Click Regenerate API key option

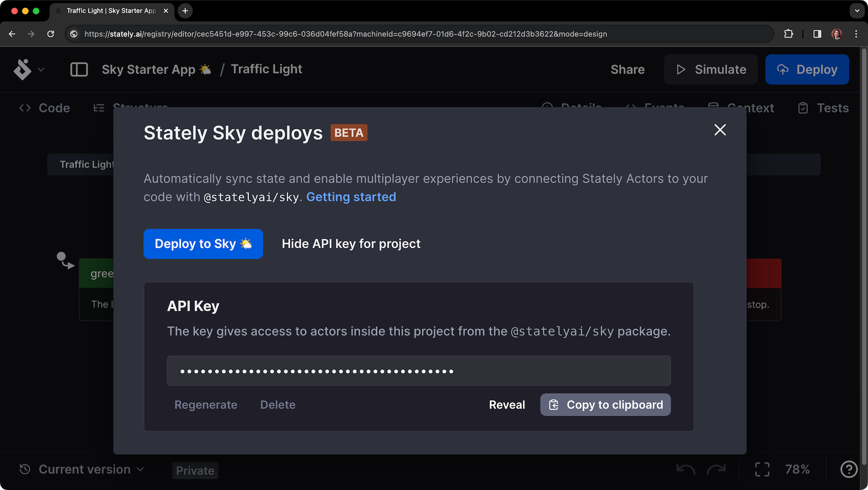pyautogui.click(x=206, y=404)
